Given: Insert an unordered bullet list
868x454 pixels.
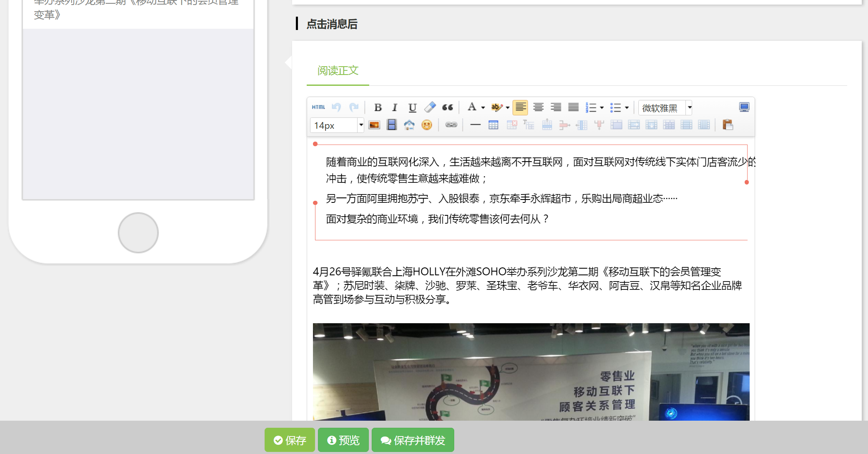Looking at the screenshot, I should point(615,107).
